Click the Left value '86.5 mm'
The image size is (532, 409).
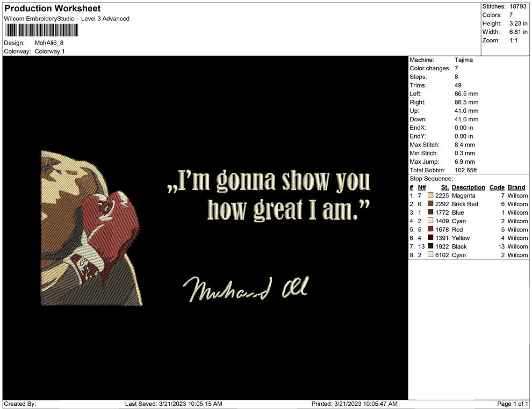click(466, 93)
